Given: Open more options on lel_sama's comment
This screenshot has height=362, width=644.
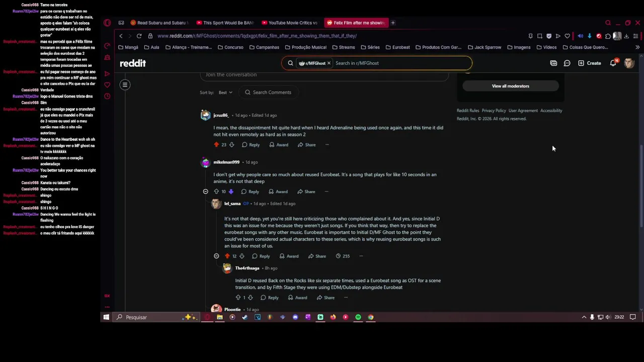Looking at the screenshot, I should tap(361, 256).
